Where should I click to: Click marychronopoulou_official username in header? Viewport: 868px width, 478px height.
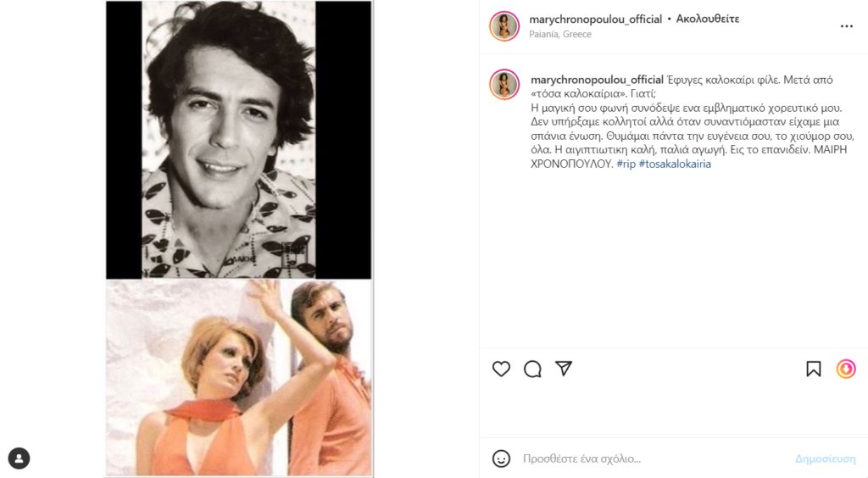point(595,19)
